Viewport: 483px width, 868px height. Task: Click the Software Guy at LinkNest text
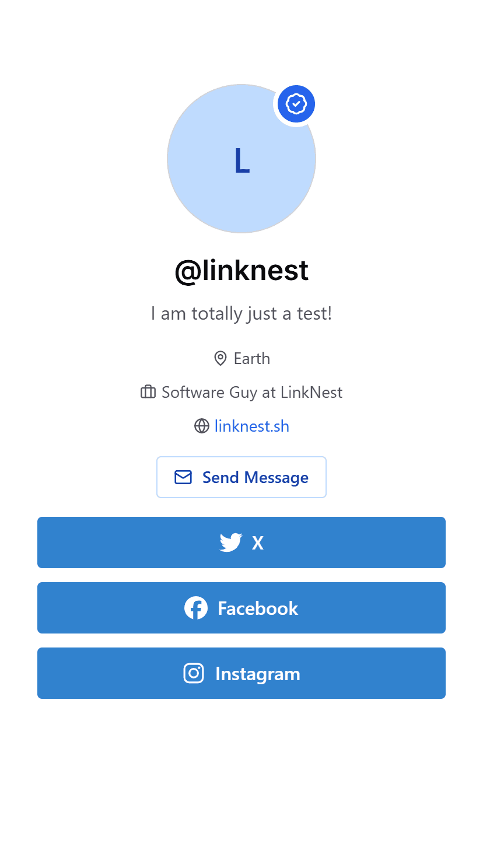(x=252, y=392)
